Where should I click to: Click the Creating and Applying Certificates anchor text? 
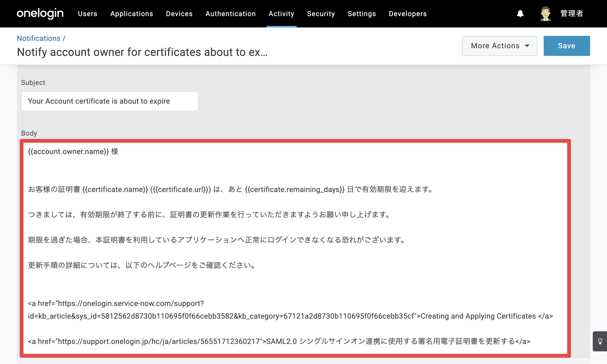[x=478, y=316]
